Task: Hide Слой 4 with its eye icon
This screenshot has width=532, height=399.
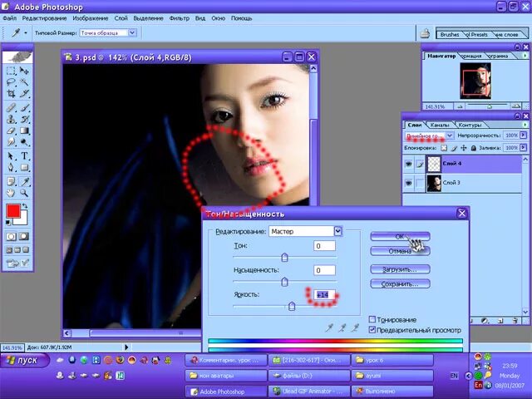Action: point(408,164)
